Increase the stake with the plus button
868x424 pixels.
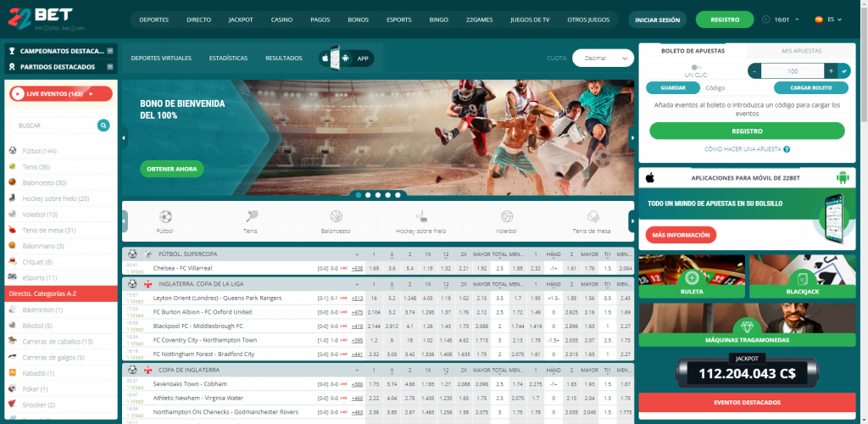(x=831, y=71)
